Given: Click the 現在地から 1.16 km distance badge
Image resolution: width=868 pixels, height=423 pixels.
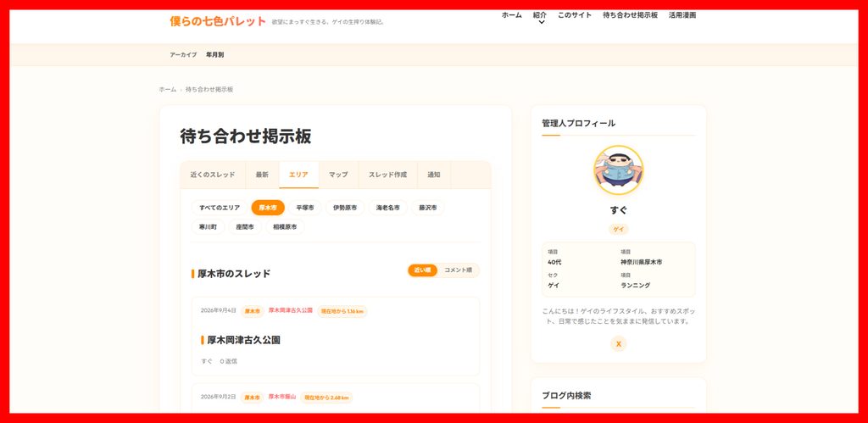Looking at the screenshot, I should (342, 311).
